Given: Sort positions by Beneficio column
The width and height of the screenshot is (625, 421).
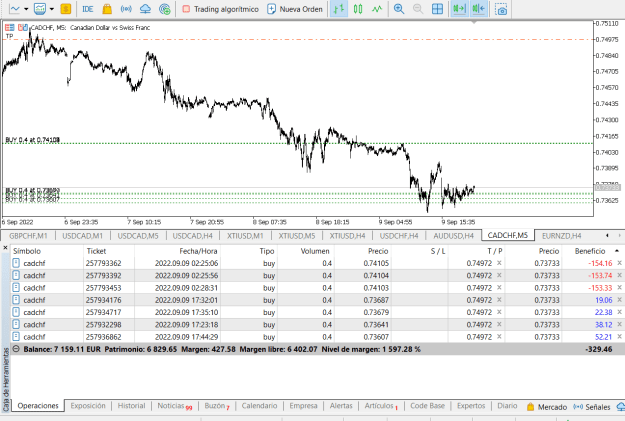Looking at the screenshot, I should (590, 251).
